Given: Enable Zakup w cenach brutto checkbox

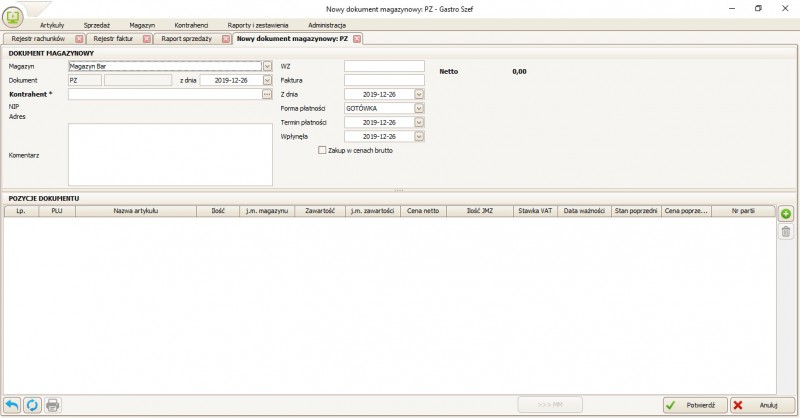Looking at the screenshot, I should 321,150.
